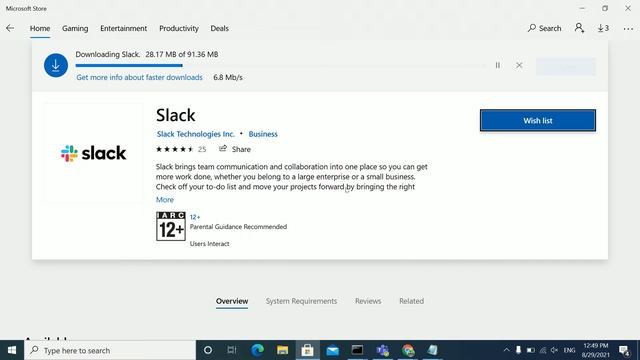Open volume control in system tray

pyautogui.click(x=554, y=350)
